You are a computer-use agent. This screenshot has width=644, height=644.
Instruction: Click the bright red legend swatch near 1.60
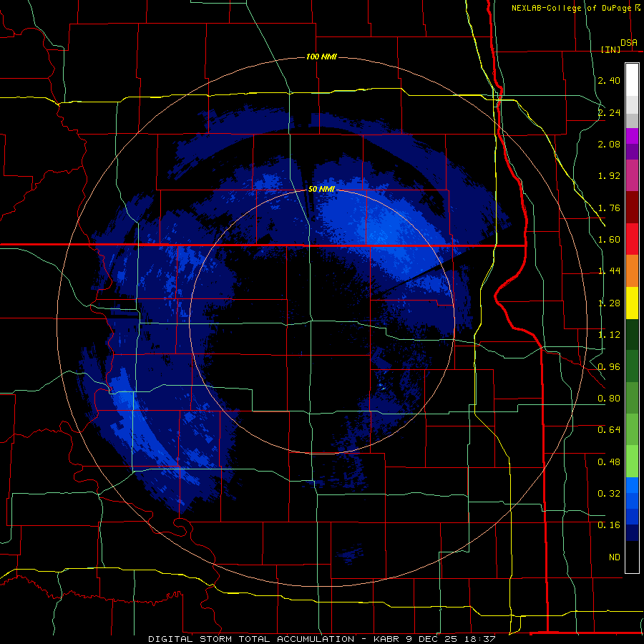point(632,240)
